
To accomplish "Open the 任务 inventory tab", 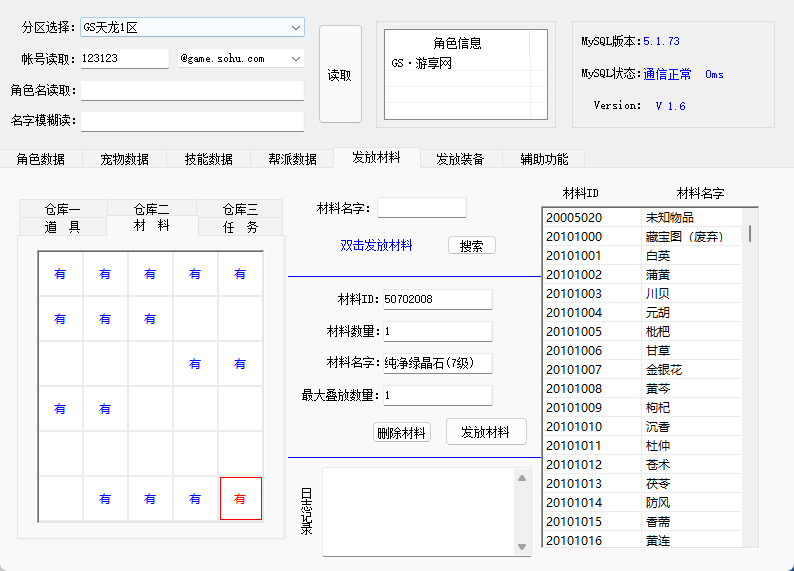I will [240, 227].
